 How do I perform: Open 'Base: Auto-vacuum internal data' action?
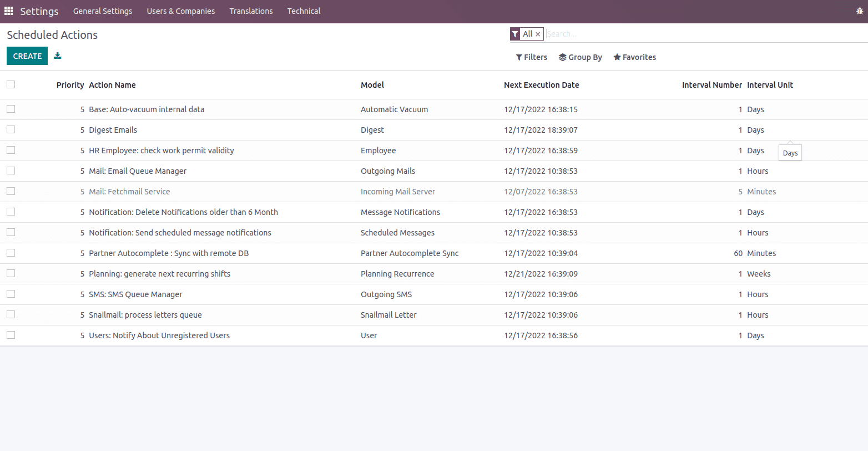click(147, 109)
